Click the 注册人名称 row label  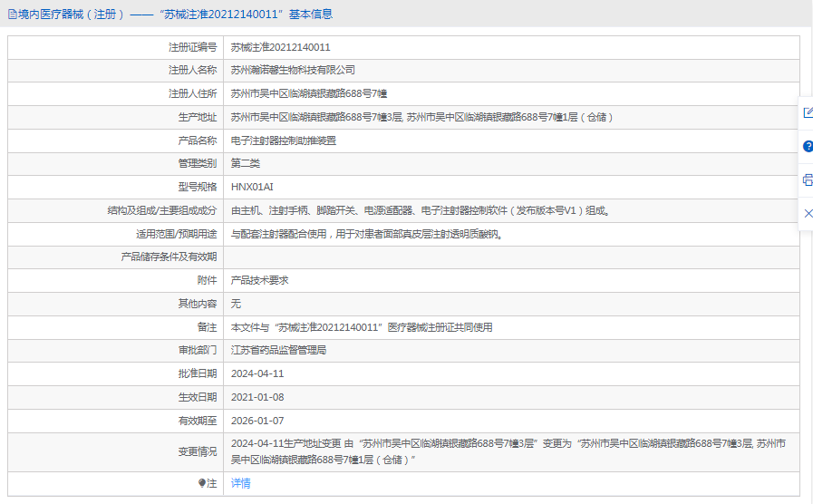point(192,70)
